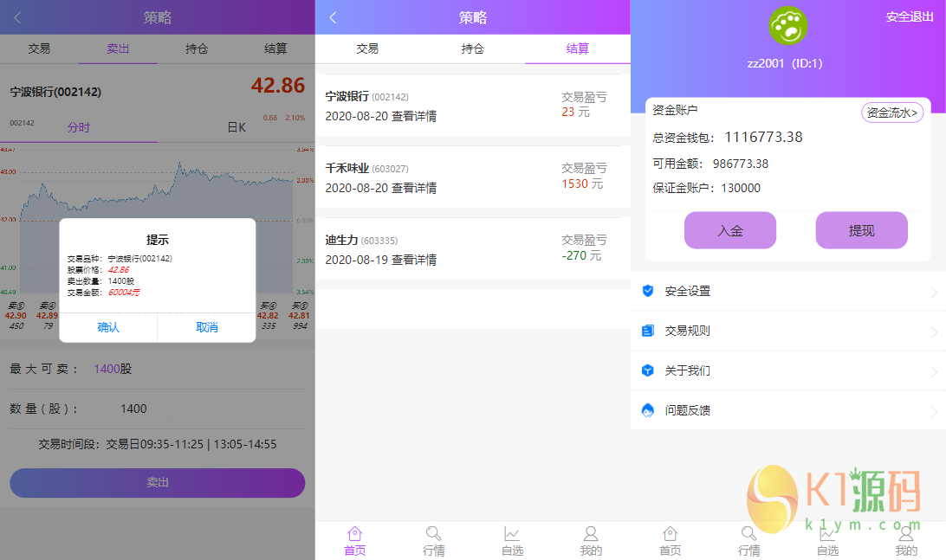Switch chart to 分时 view
This screenshot has width=946, height=560.
pyautogui.click(x=79, y=127)
